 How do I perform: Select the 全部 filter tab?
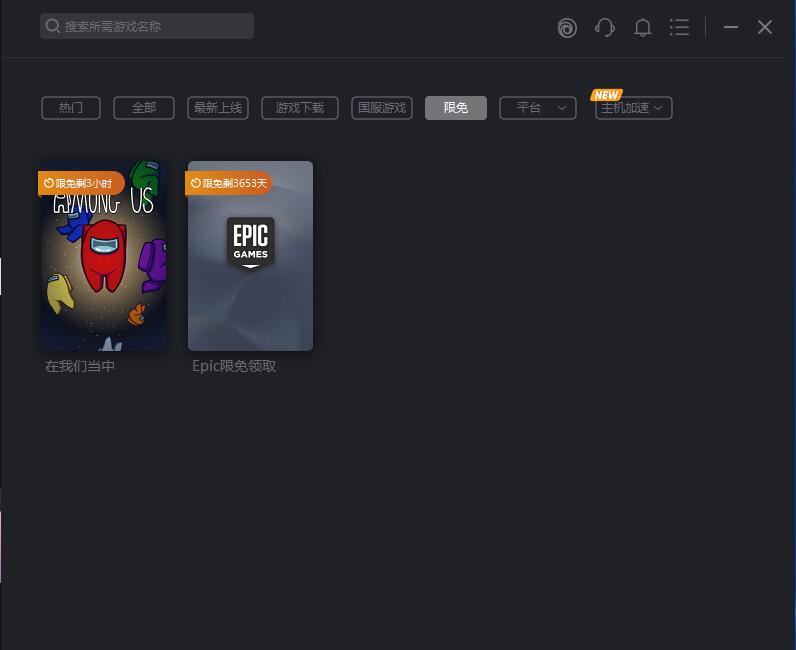[x=144, y=108]
